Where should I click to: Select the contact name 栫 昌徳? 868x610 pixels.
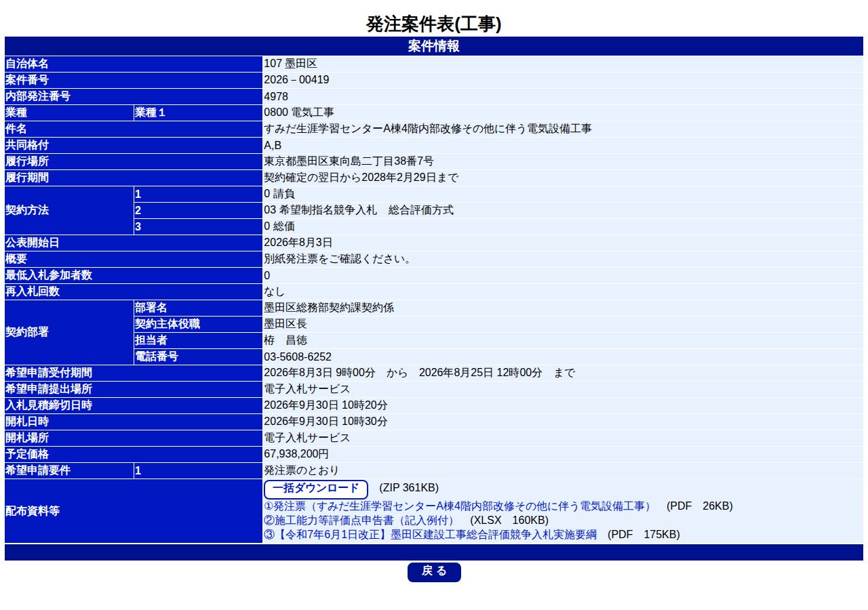(x=285, y=340)
